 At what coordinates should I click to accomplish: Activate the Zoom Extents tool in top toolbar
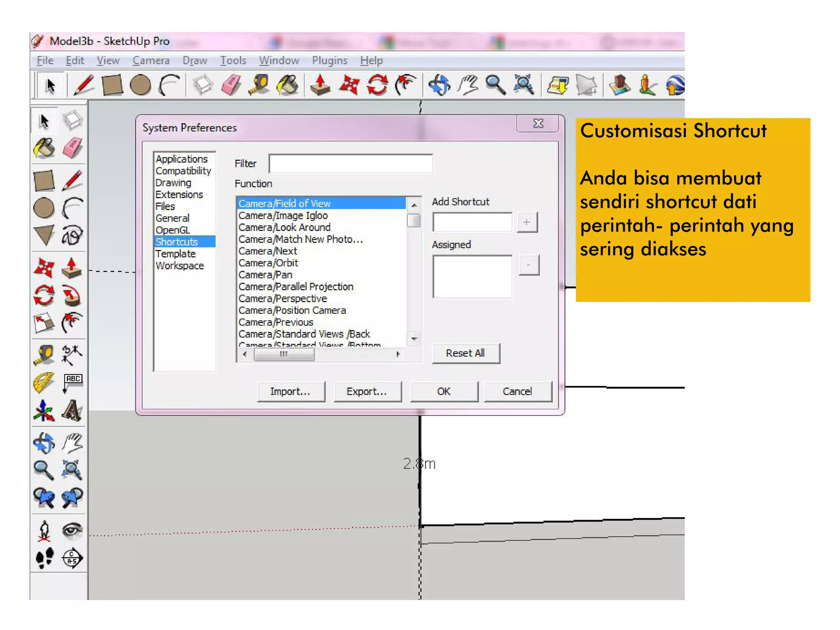523,85
